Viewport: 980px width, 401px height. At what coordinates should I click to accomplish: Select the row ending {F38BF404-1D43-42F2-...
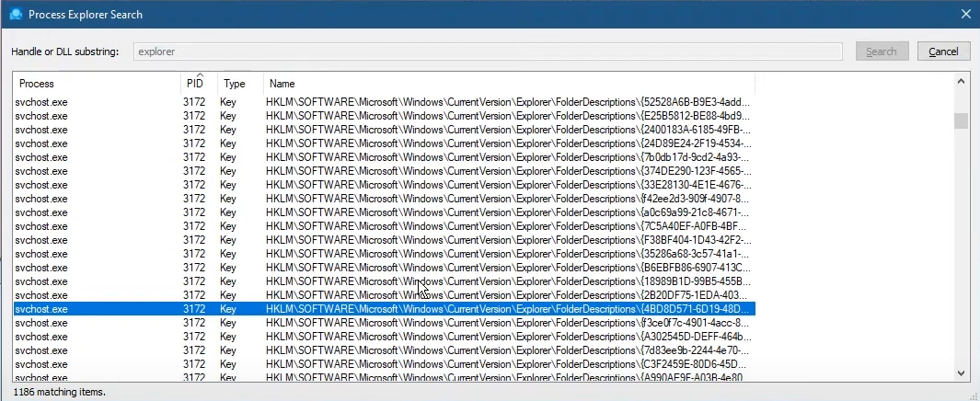click(x=385, y=240)
